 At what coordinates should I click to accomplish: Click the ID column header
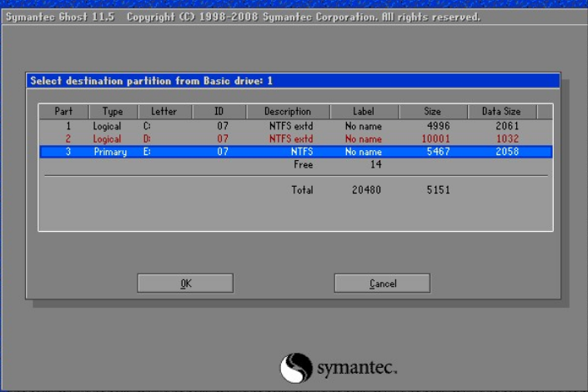click(x=219, y=112)
